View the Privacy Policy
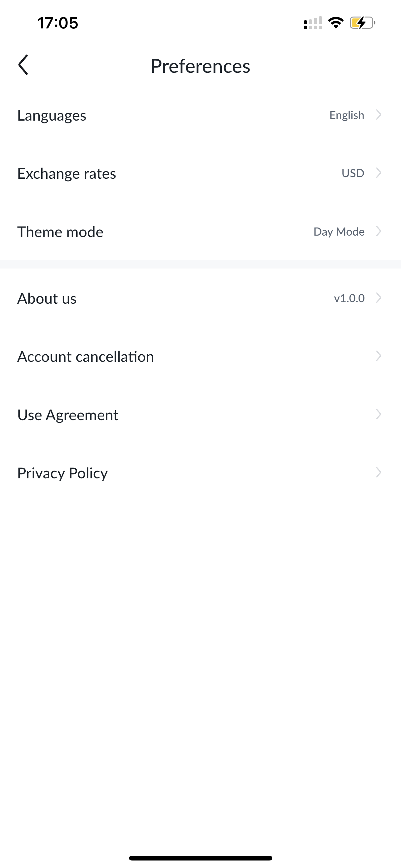This screenshot has height=868, width=401. [200, 473]
